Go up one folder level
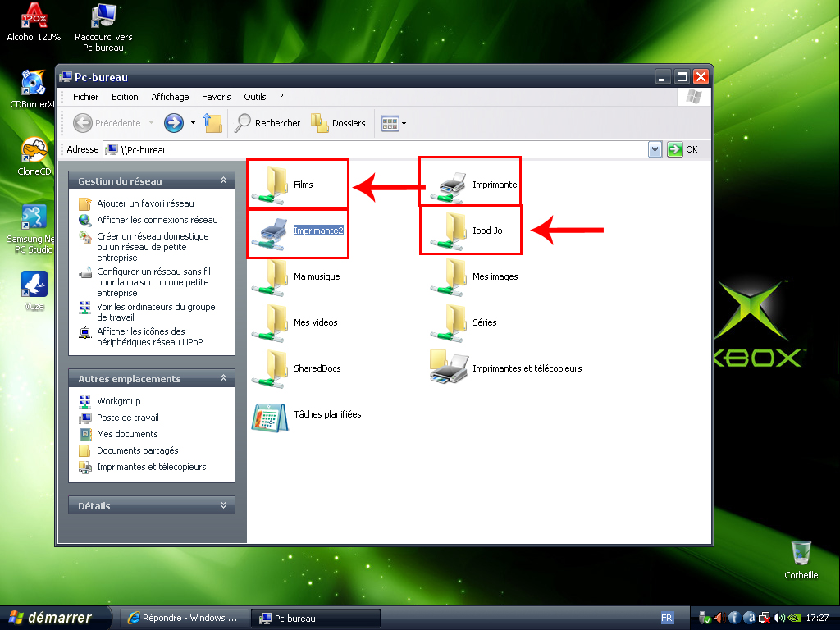 click(212, 123)
